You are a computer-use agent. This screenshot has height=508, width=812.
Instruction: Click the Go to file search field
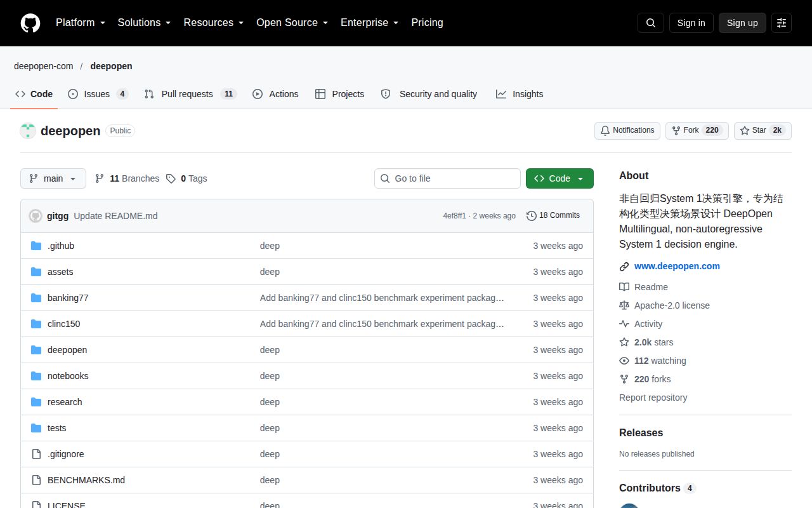tap(447, 178)
